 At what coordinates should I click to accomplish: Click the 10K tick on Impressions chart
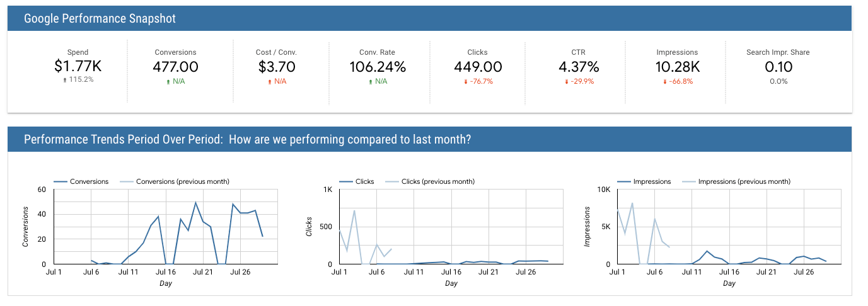[604, 190]
